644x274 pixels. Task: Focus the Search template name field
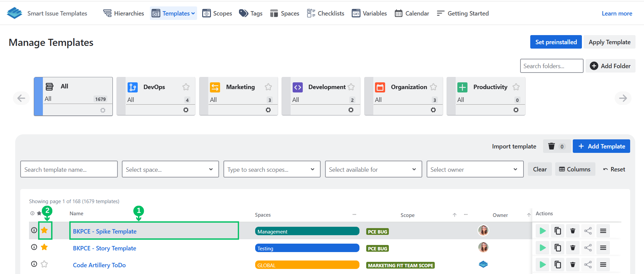[69, 169]
